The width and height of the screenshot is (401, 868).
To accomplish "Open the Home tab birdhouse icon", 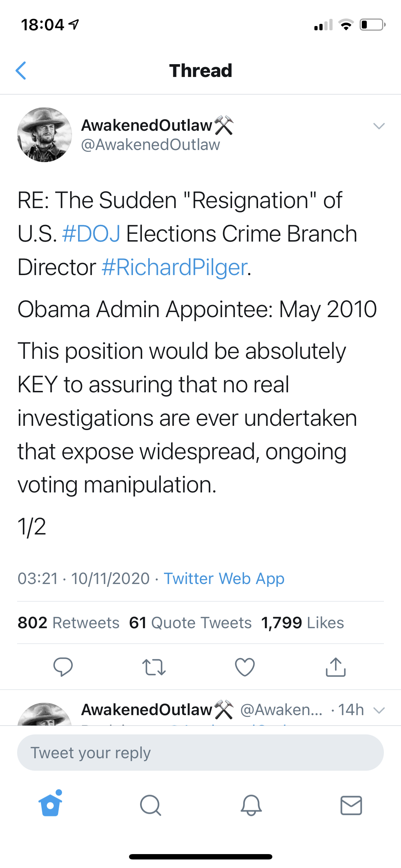I will 50,804.
